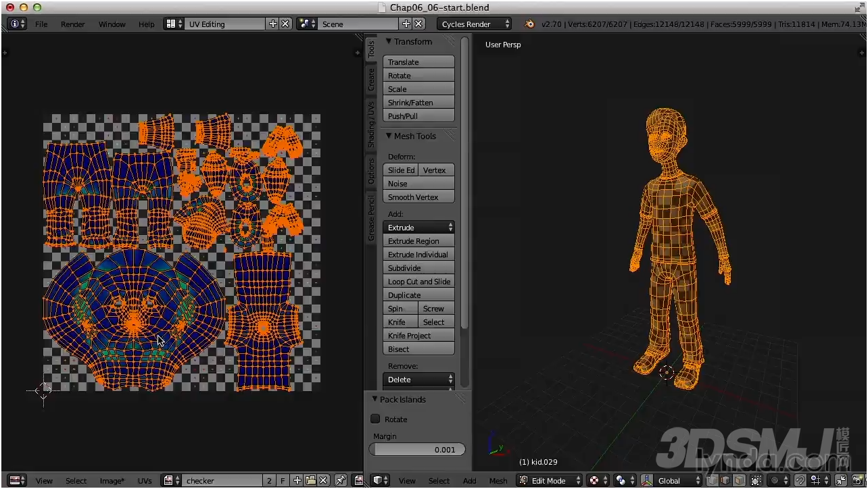The image size is (868, 489).
Task: Switch to the Grease Pencil tab
Action: point(371,217)
